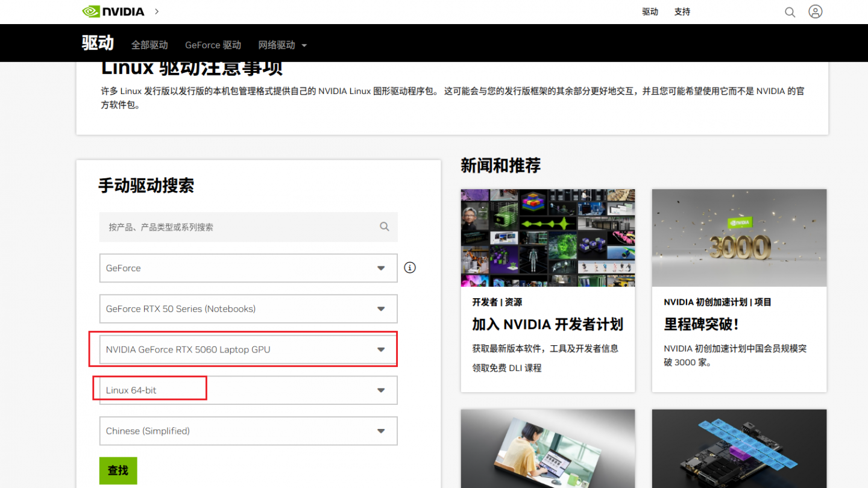Open the 加入 NVIDIA 开发者计划 card title
This screenshot has width=868, height=488.
(547, 324)
